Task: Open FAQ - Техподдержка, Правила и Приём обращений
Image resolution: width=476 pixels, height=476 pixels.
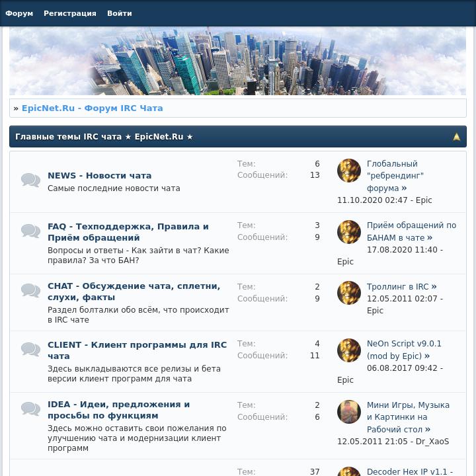Action: coord(128,232)
